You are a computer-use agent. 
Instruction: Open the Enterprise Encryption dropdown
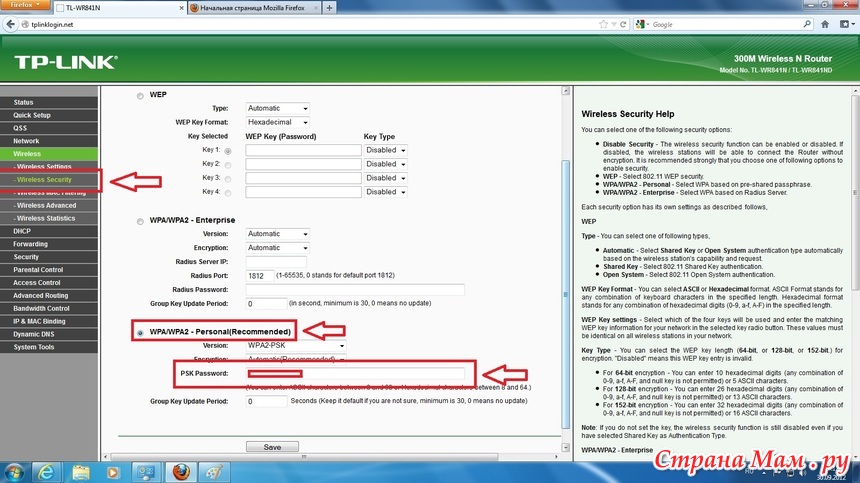point(278,248)
